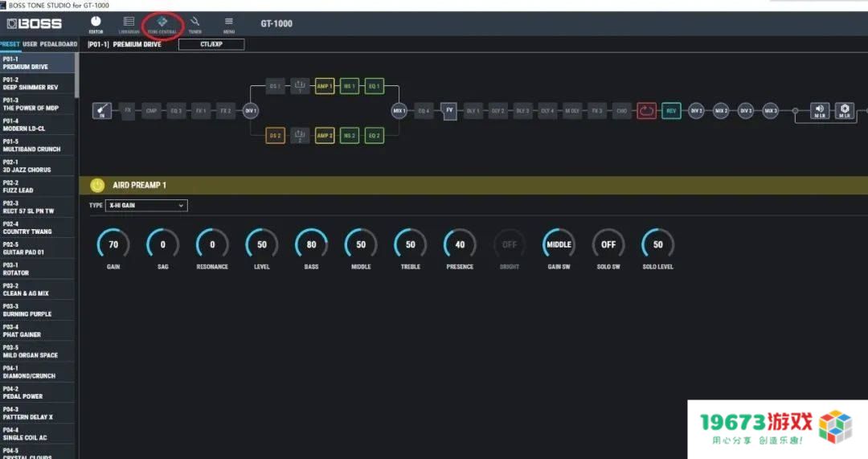
Task: Select preset P04-2 PEDAL POWER
Action: [37, 392]
